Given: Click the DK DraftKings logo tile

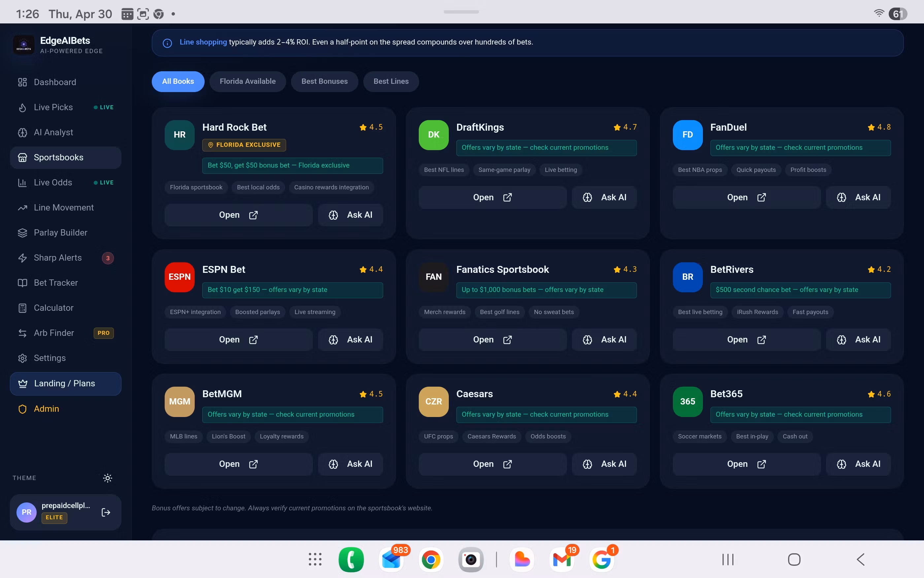Looking at the screenshot, I should 434,135.
